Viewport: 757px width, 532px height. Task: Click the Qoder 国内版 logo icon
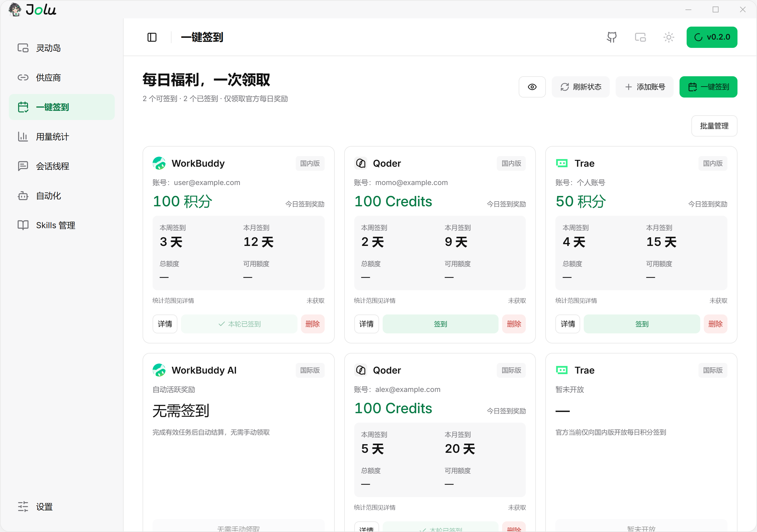(x=361, y=163)
